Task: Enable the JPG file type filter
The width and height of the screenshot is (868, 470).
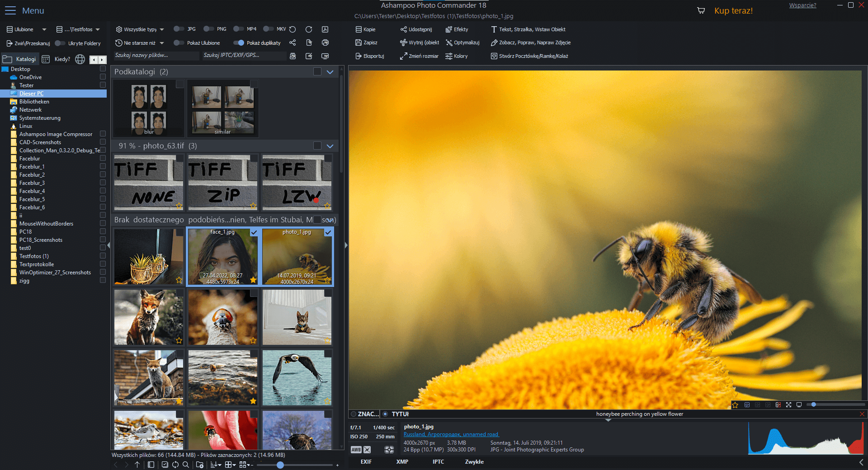Action: [x=179, y=29]
